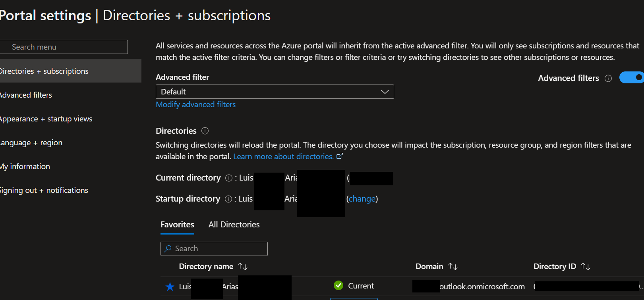Click the Advanced filters info icon

click(x=608, y=78)
